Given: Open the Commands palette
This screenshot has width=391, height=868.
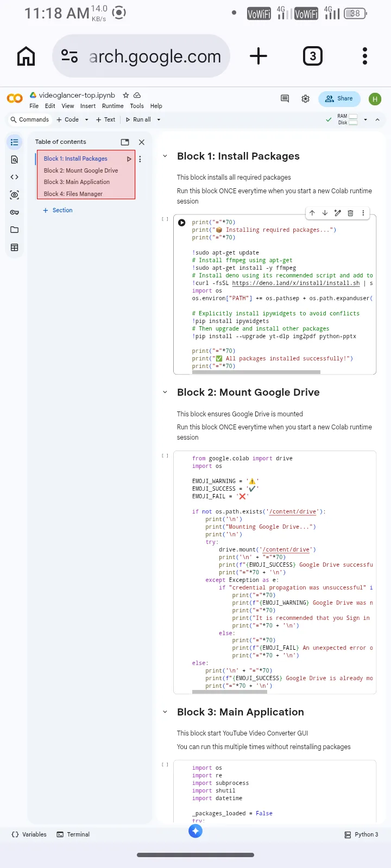Looking at the screenshot, I should coord(30,119).
